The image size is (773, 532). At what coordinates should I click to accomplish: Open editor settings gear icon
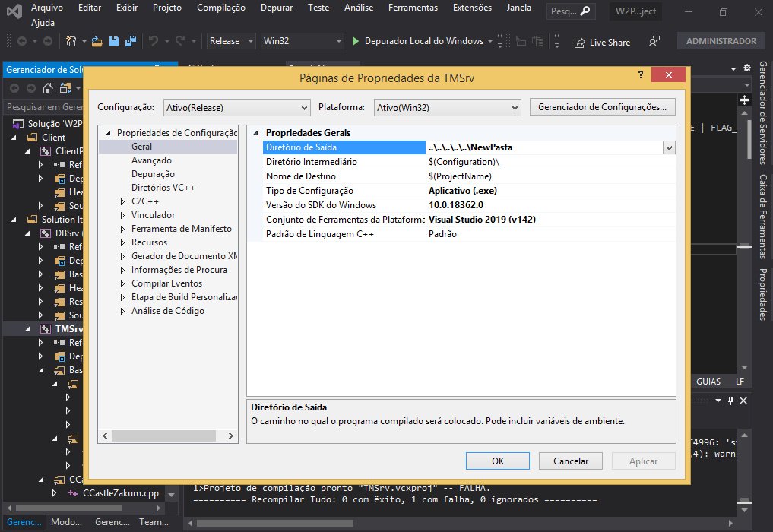point(747,68)
